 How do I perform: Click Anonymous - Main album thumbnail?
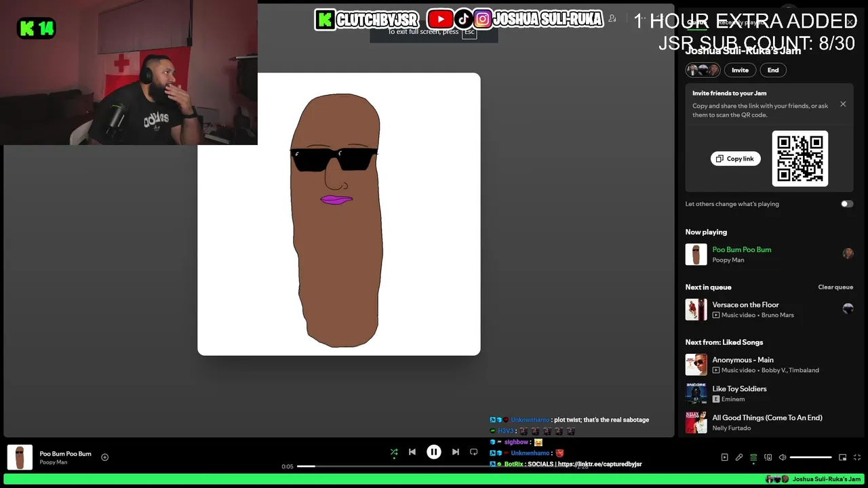(x=696, y=365)
